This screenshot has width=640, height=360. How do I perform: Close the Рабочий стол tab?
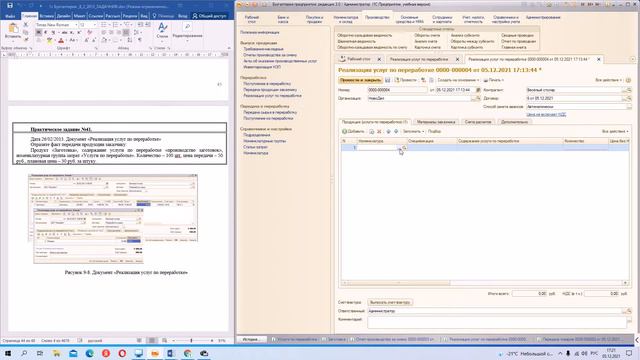click(379, 59)
